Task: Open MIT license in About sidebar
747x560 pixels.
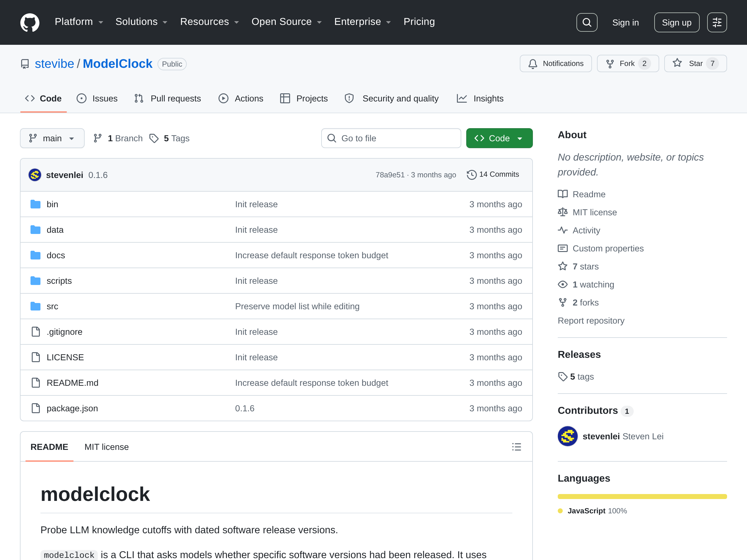Action: [x=587, y=212]
